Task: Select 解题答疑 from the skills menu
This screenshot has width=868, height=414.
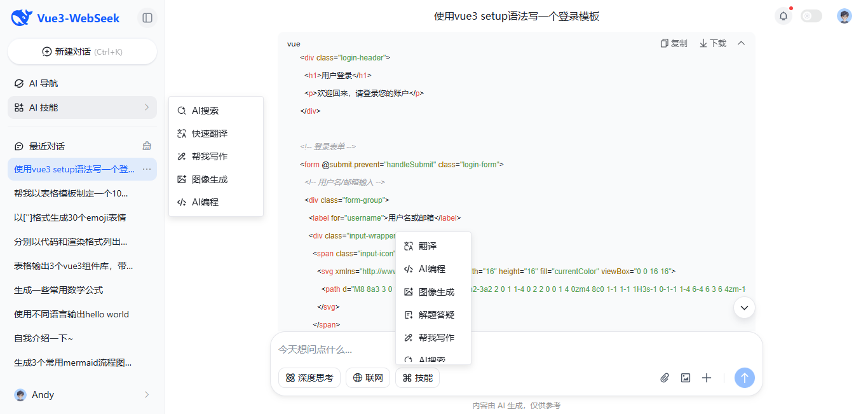Action: (x=435, y=314)
